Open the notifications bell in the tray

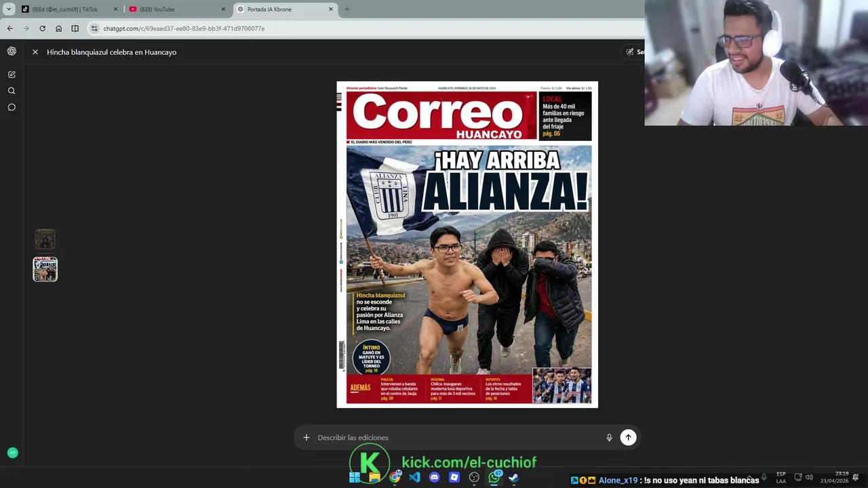point(856,478)
